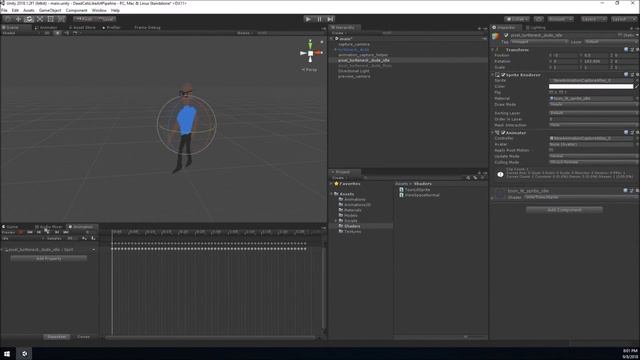
Task: Click the Step forward button
Action: pos(330,19)
